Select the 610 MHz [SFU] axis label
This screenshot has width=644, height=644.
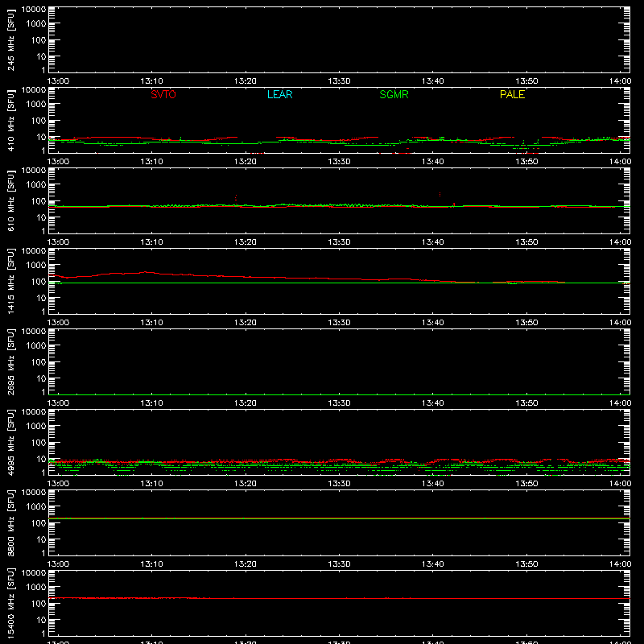(x=10, y=200)
